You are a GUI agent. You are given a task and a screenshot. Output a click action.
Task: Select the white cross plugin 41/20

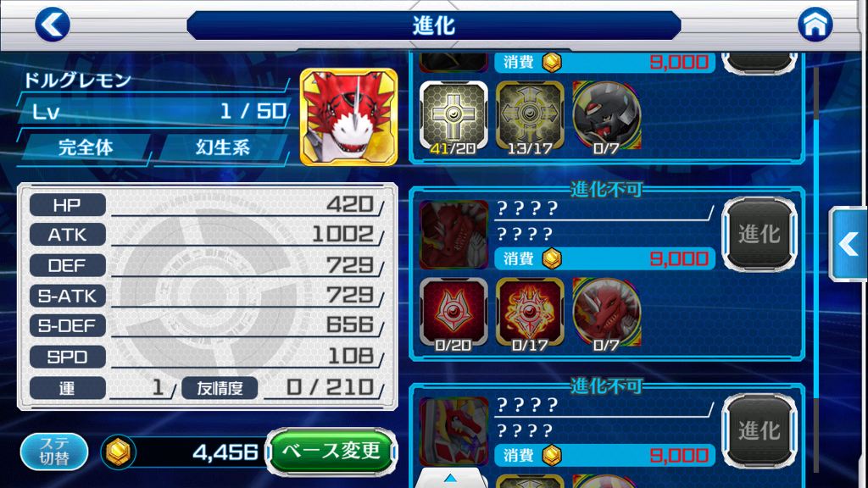(453, 117)
